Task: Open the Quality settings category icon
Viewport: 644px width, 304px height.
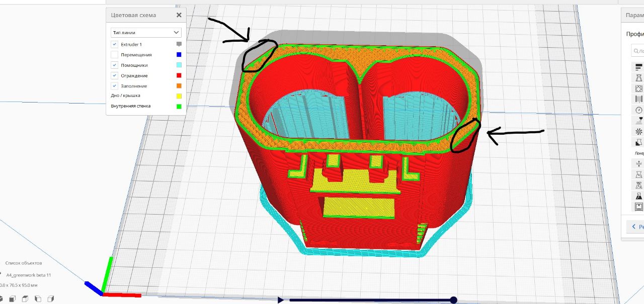Action: tap(639, 66)
